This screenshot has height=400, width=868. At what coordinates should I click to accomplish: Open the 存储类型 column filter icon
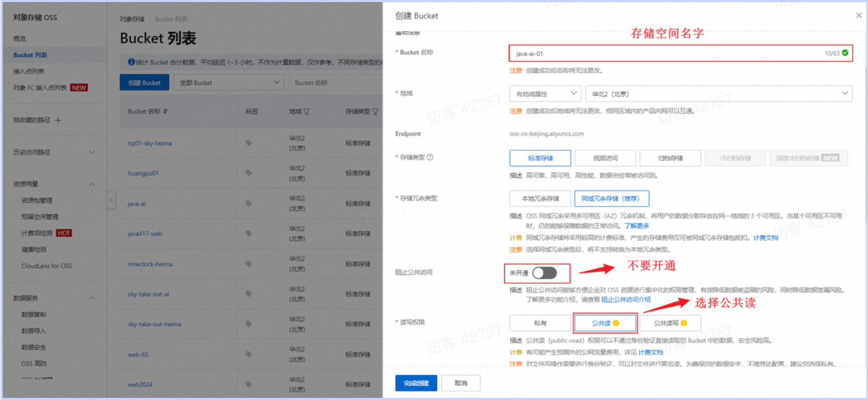tap(375, 112)
